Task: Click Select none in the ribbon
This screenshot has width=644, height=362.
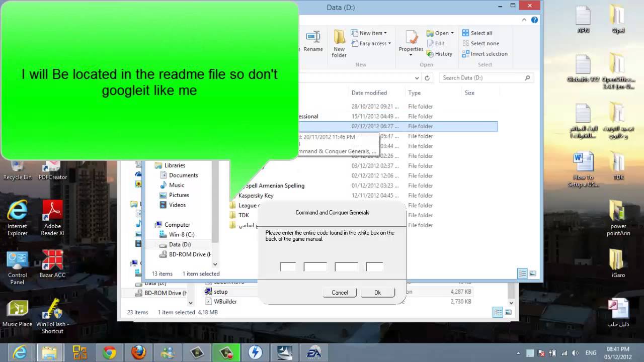Action: click(480, 43)
